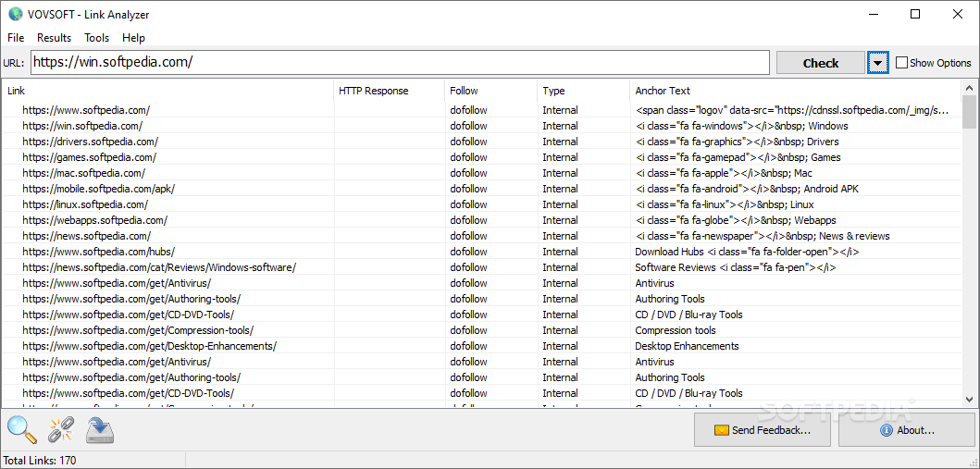The width and height of the screenshot is (980, 469).
Task: Select the Reviews/Windows-software link row
Action: click(481, 267)
